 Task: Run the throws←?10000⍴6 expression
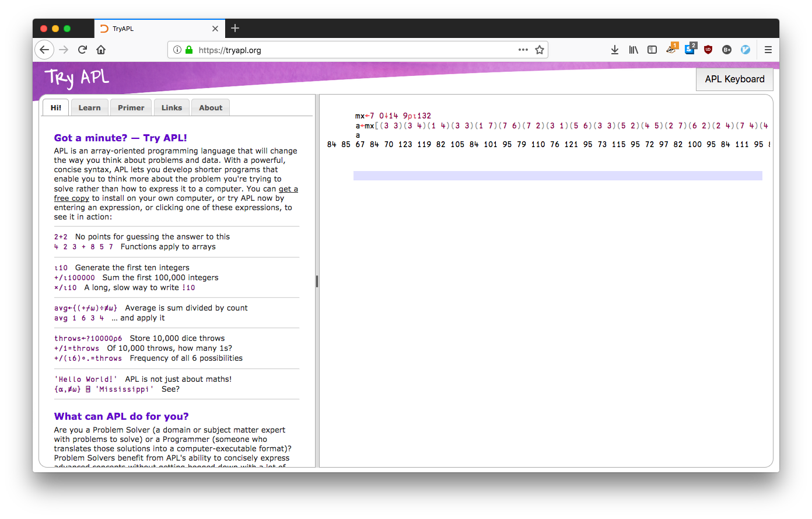(x=88, y=339)
